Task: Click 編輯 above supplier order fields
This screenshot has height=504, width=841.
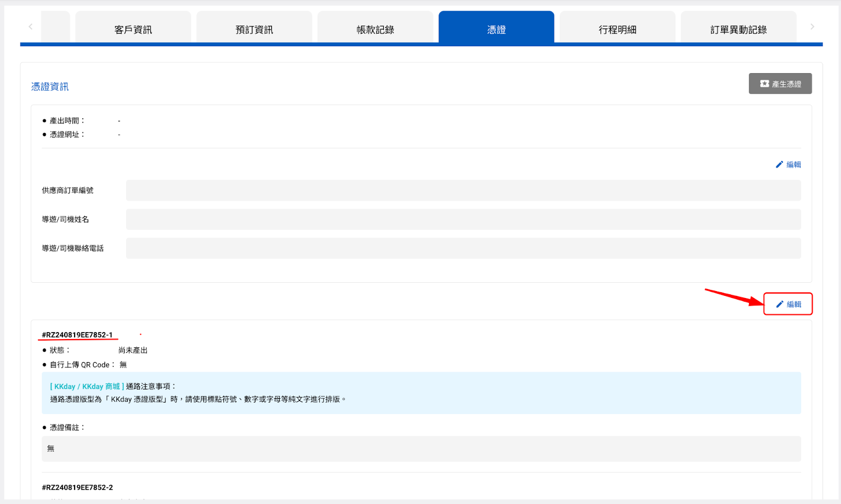Action: [788, 164]
